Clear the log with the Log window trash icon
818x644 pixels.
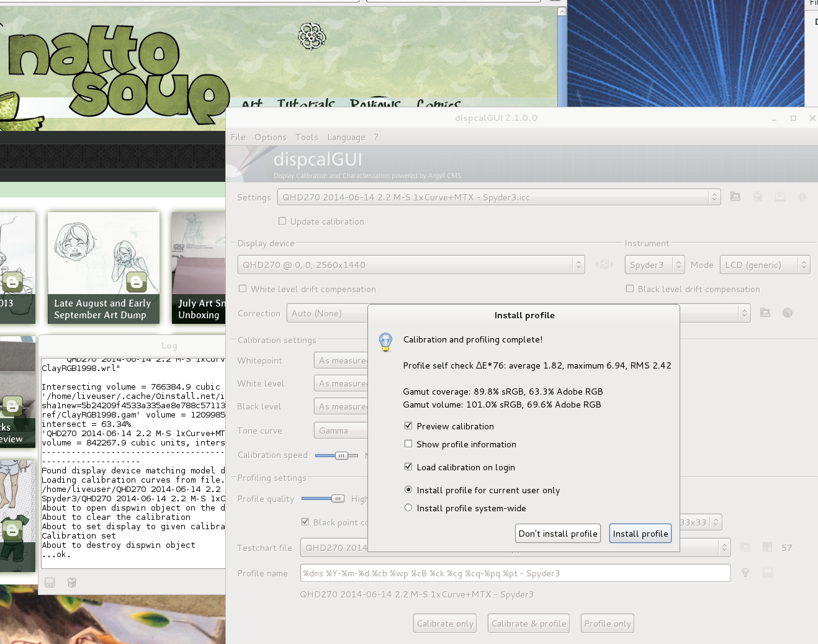[72, 582]
